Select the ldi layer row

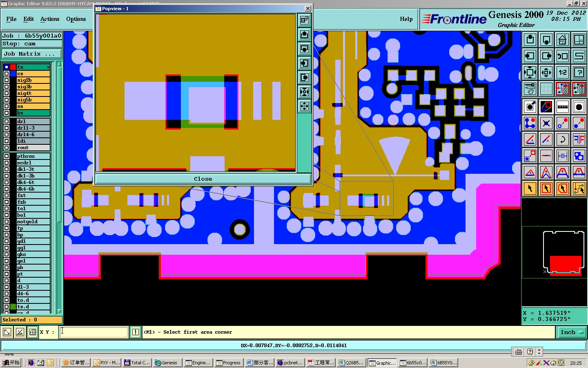coord(33,141)
